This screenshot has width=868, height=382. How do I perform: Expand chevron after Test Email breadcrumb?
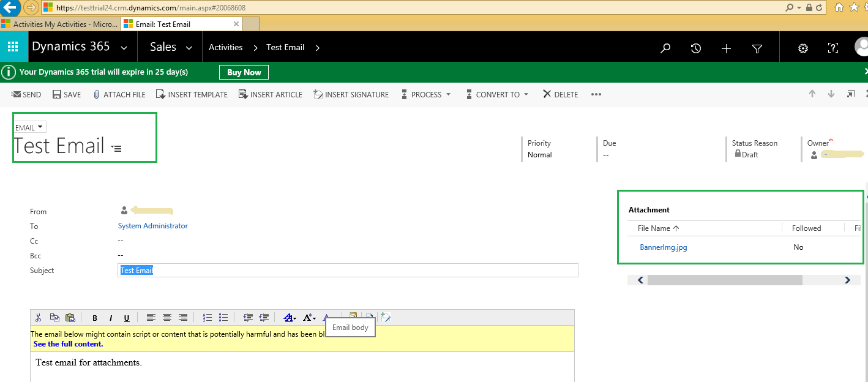tap(317, 48)
